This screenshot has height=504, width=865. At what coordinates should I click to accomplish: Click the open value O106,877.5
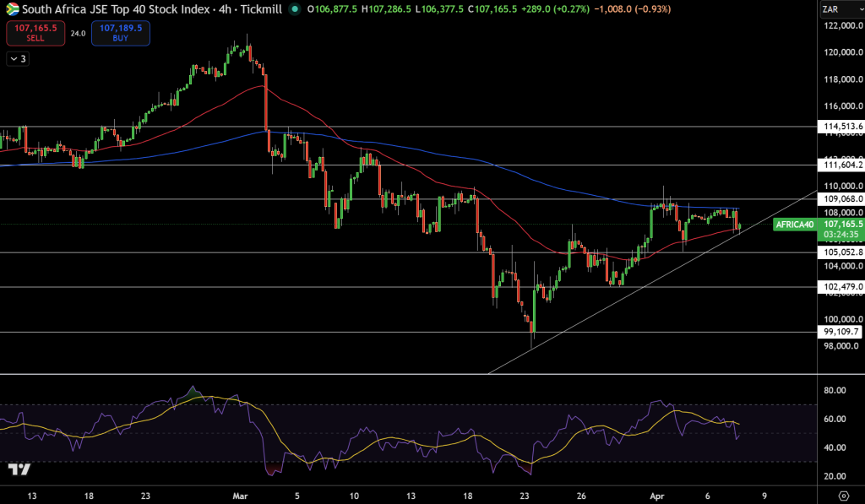pyautogui.click(x=334, y=11)
